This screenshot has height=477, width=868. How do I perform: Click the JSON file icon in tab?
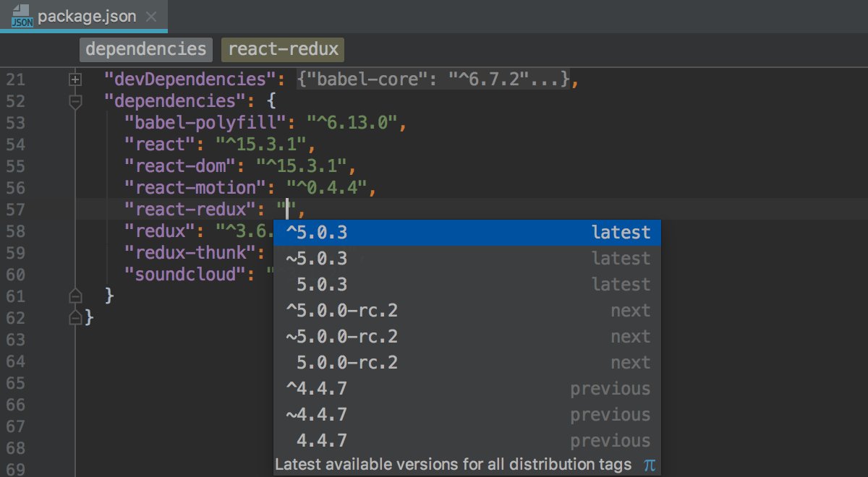pyautogui.click(x=22, y=16)
